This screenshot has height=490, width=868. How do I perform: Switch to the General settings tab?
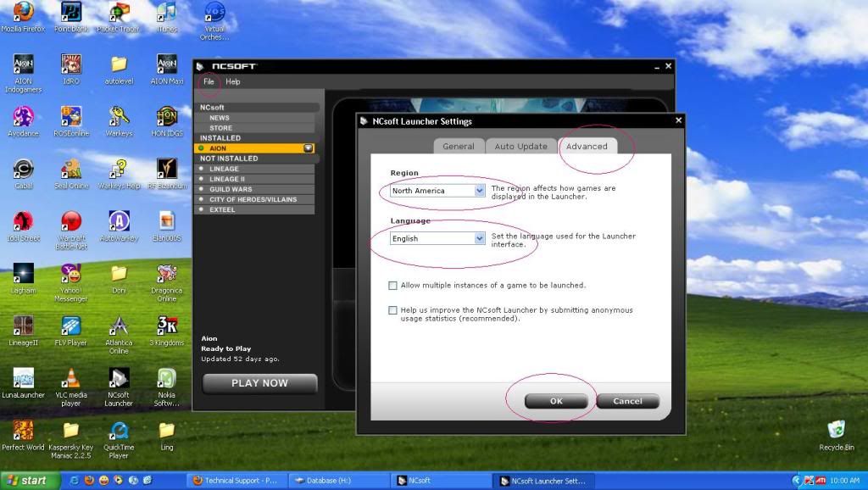click(x=459, y=146)
